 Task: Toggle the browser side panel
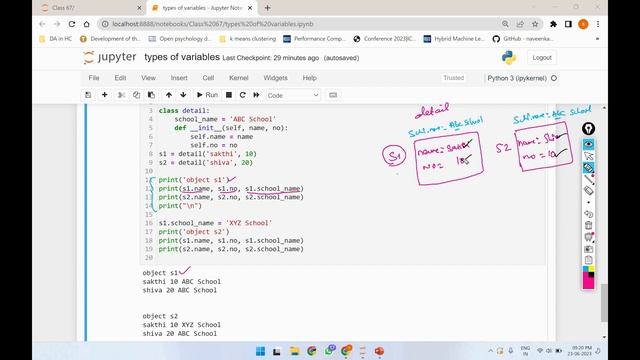568,24
